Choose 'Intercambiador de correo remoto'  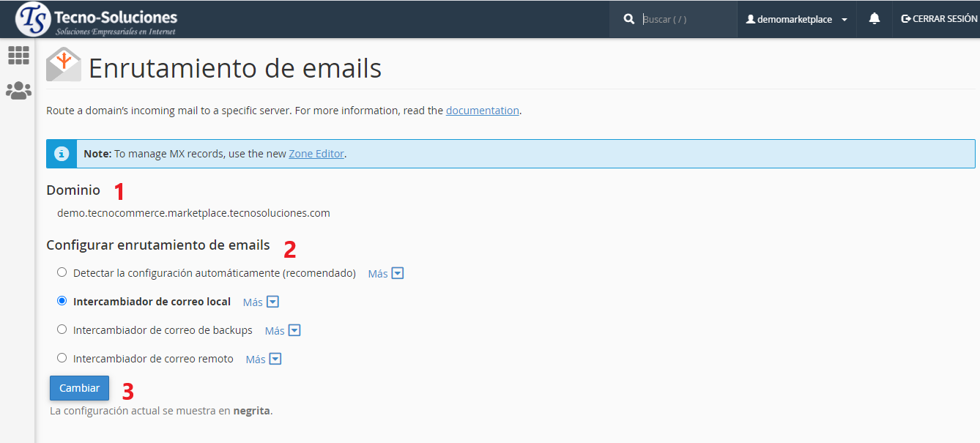pos(62,357)
